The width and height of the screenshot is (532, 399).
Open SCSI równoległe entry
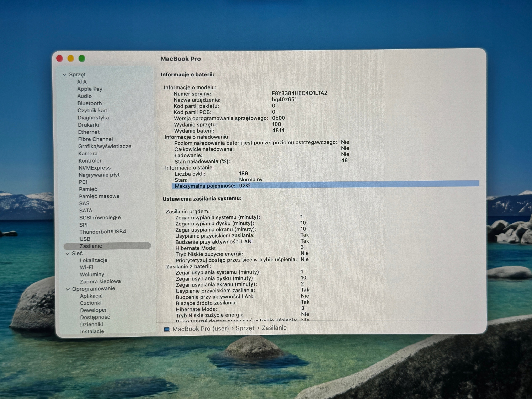(100, 218)
